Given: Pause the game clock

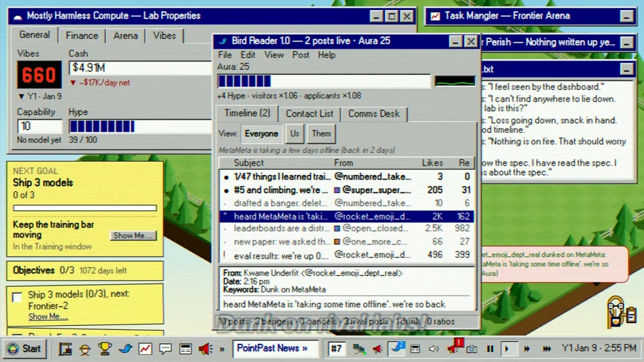Looking at the screenshot, I should (x=490, y=349).
